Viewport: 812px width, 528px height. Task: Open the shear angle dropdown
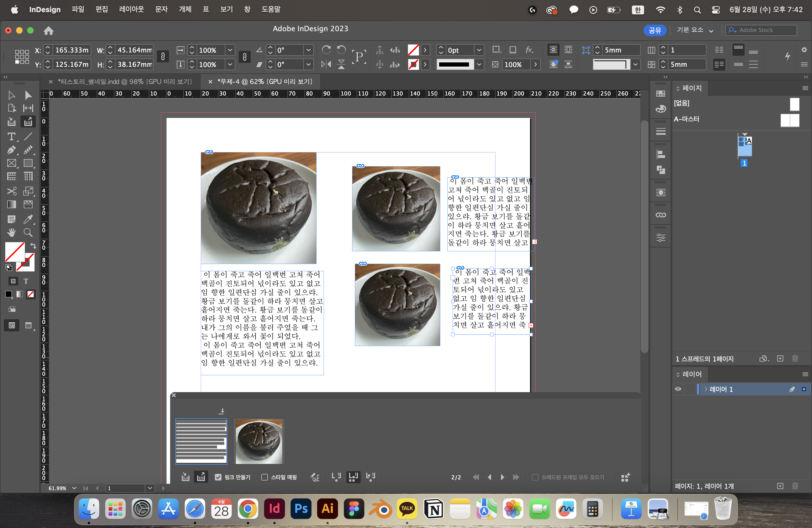309,64
